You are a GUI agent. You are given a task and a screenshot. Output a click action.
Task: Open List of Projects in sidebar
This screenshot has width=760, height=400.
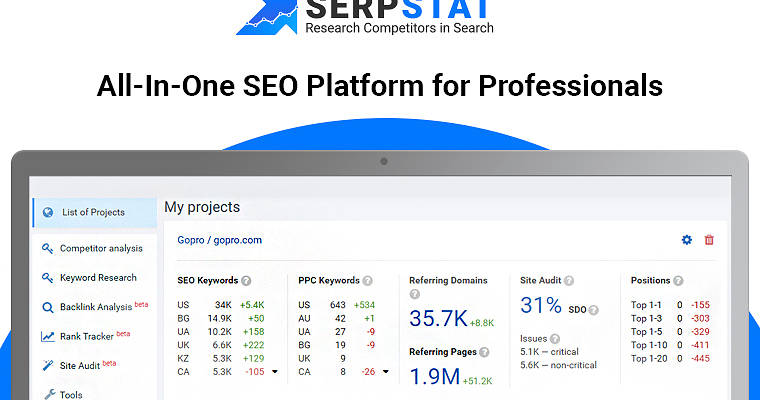93,212
